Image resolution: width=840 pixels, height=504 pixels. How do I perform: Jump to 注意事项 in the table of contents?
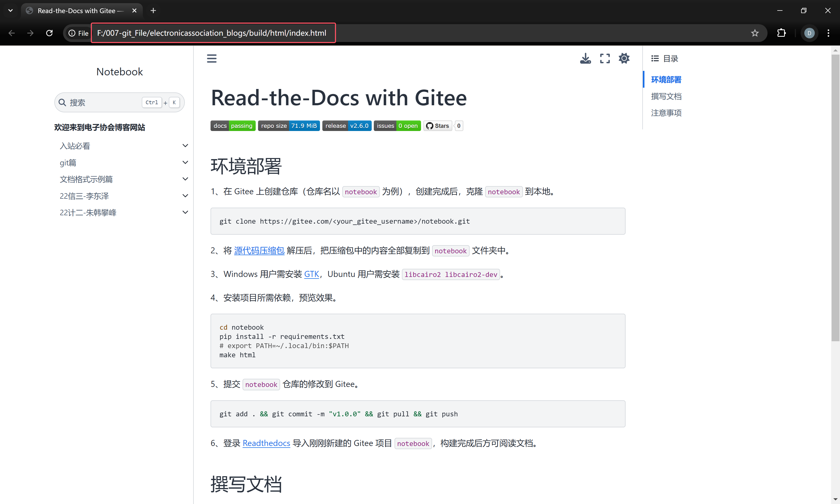click(666, 113)
